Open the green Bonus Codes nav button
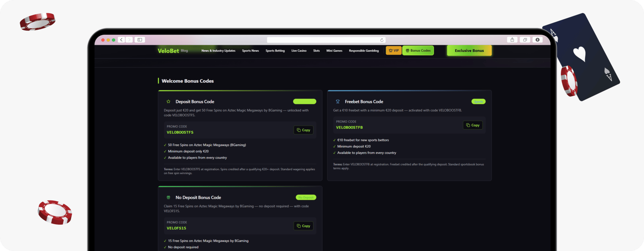 [418, 50]
